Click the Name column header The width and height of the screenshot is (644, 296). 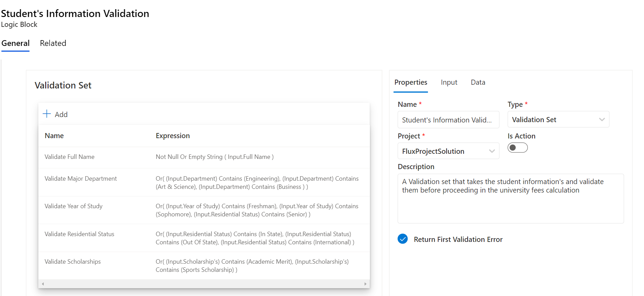(x=54, y=136)
